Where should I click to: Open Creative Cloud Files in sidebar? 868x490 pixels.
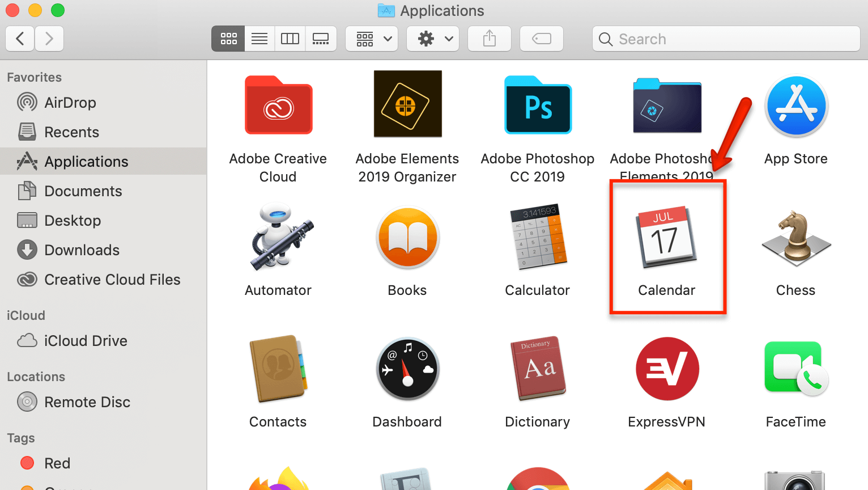103,280
